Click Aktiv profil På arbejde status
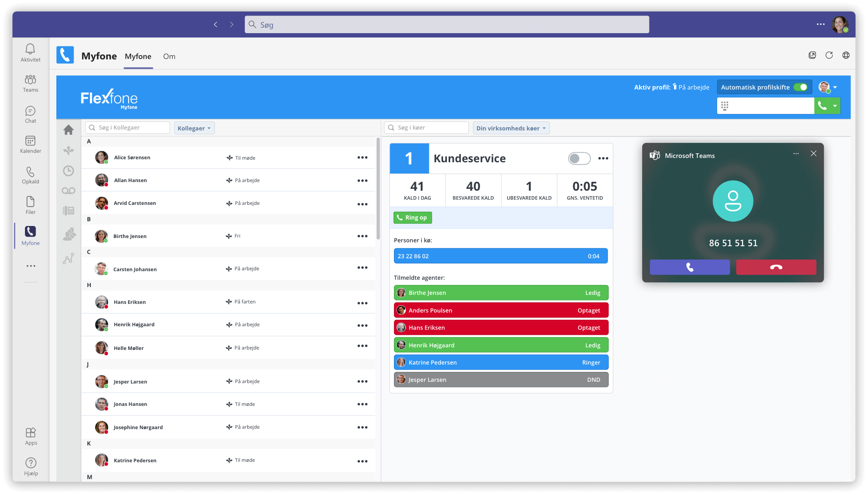The width and height of the screenshot is (868, 495). point(671,87)
